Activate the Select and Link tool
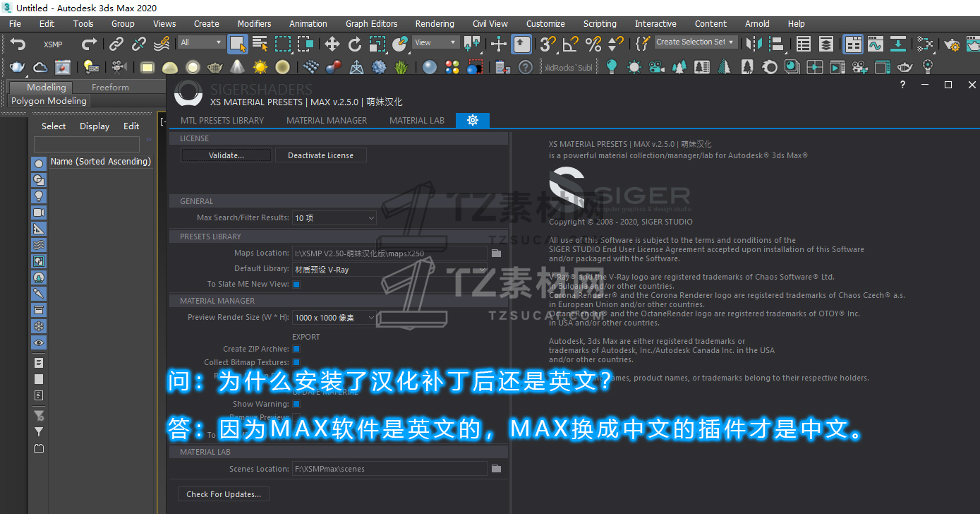The width and height of the screenshot is (980, 514). 116,44
